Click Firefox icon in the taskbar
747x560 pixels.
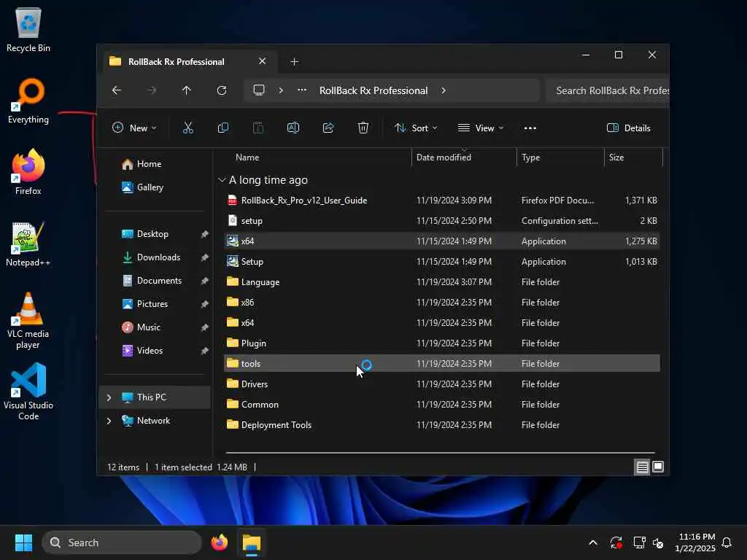219,542
